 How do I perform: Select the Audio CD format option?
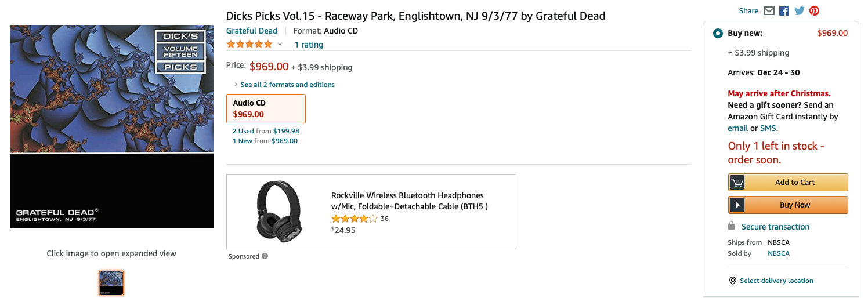click(266, 108)
